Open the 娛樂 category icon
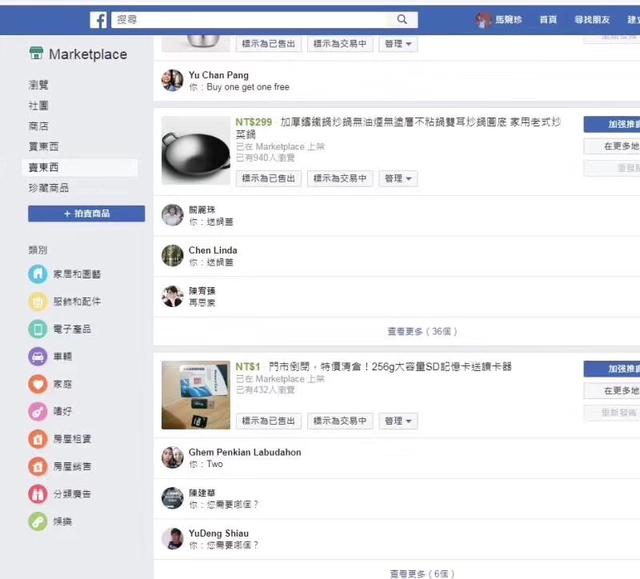Viewport: 640px width, 579px height. 38,521
